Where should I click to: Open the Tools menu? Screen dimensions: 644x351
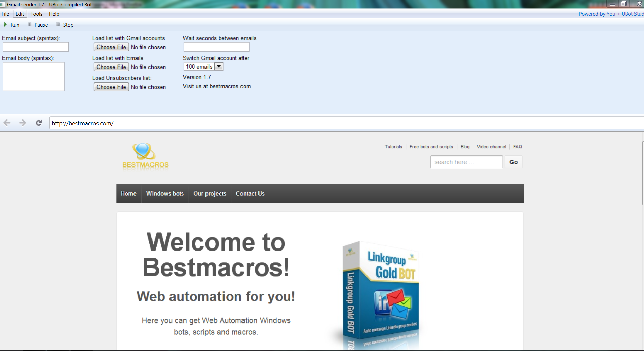pos(36,14)
